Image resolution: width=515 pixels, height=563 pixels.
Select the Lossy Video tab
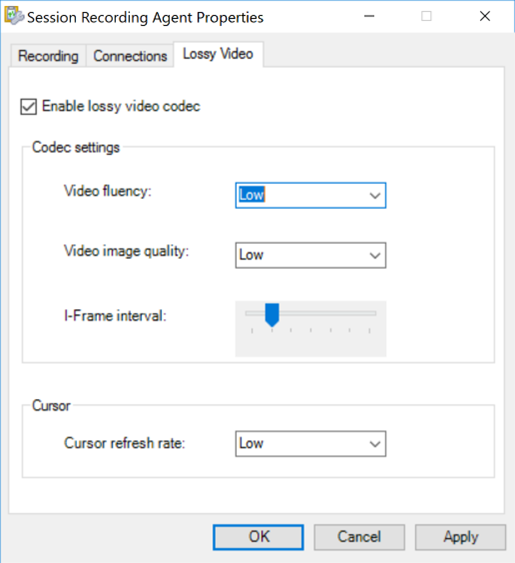(218, 54)
